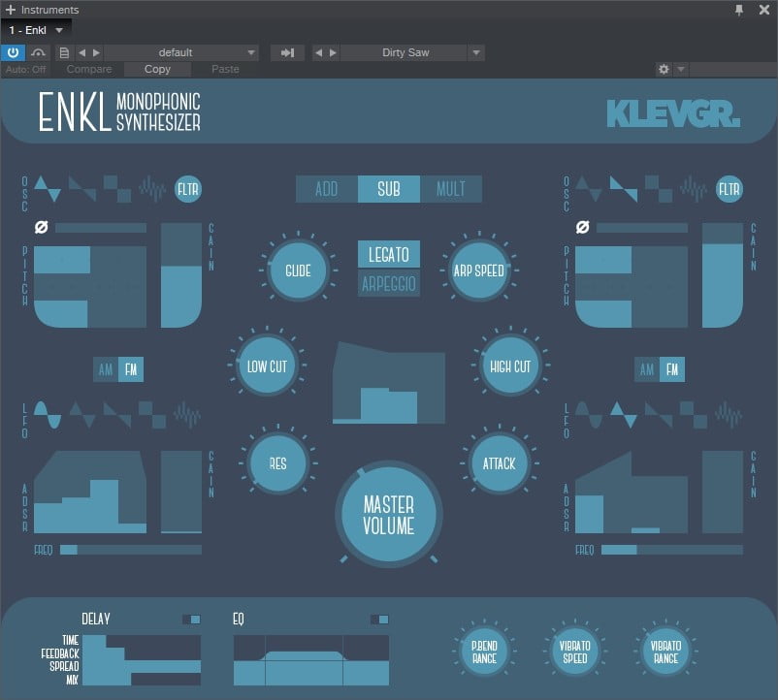Choose square shape for right-side LFO
The image size is (778, 700).
click(x=694, y=415)
